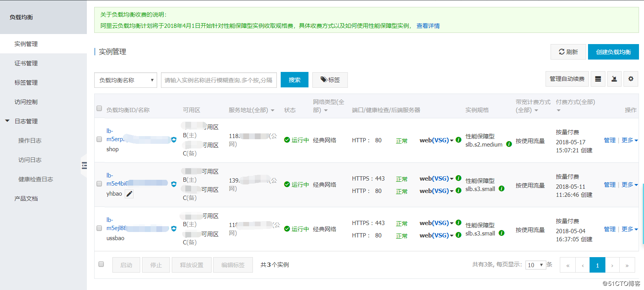Screen dimensions: 644x290
Task: Click the sidebar collapse handle icon
Action: click(84, 166)
